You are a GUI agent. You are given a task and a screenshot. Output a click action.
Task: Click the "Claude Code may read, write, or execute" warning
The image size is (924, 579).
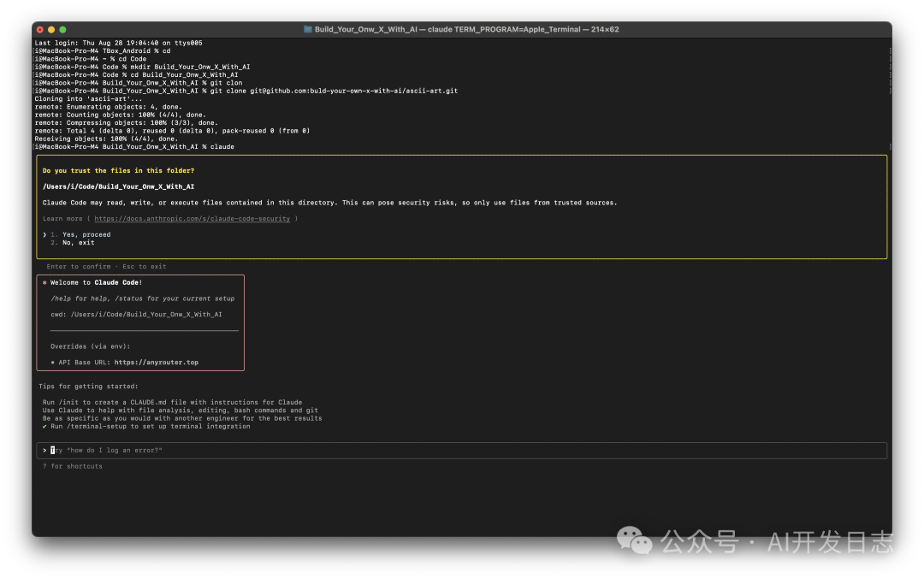pyautogui.click(x=330, y=203)
